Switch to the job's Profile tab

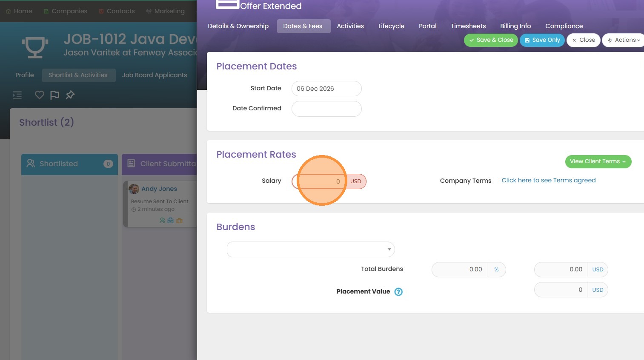point(25,75)
